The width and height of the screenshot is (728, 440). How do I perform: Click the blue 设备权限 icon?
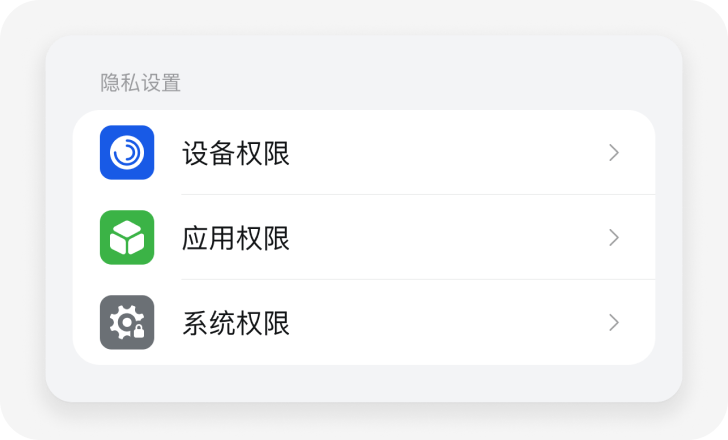click(x=127, y=152)
